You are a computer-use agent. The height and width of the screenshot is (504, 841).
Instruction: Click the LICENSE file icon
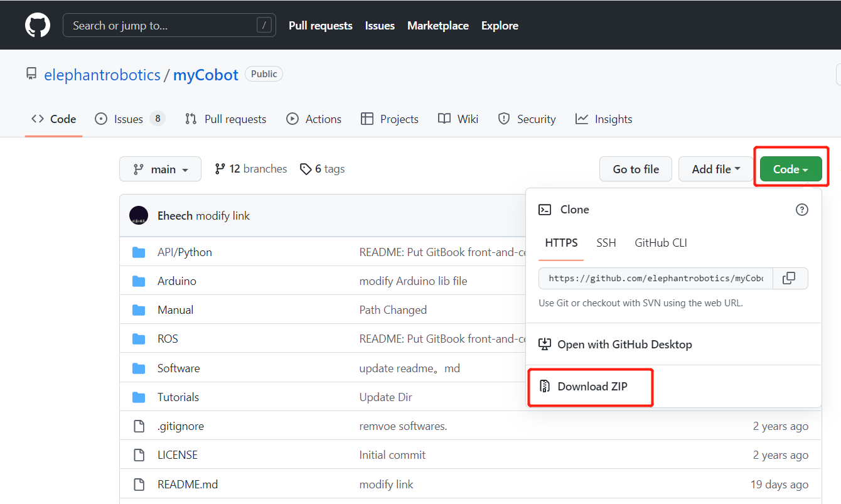[139, 455]
